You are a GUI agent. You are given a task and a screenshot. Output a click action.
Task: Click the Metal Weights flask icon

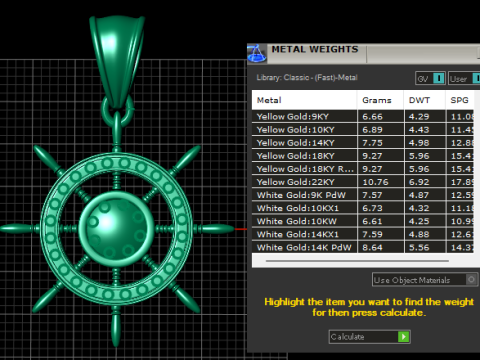[x=256, y=53]
